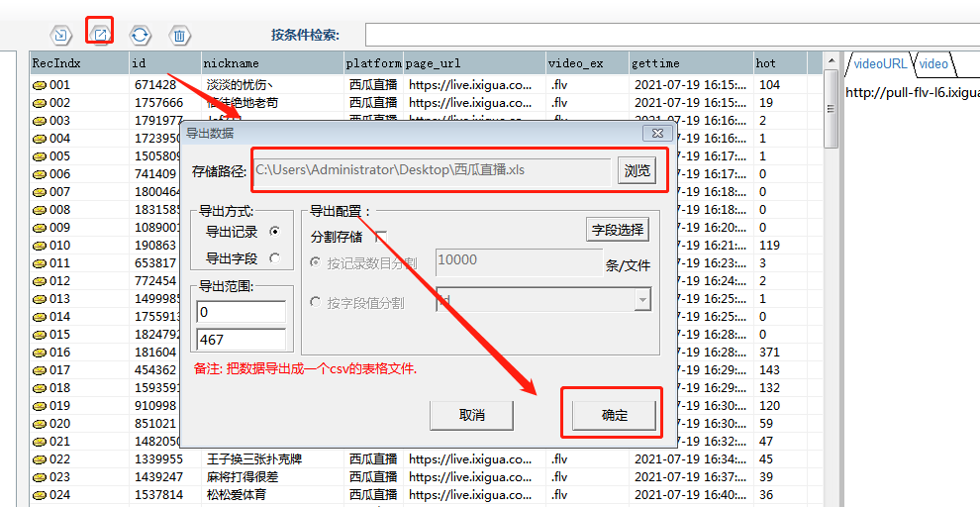This screenshot has height=507, width=980.
Task: Click the record icon of row 023
Action: [40, 477]
